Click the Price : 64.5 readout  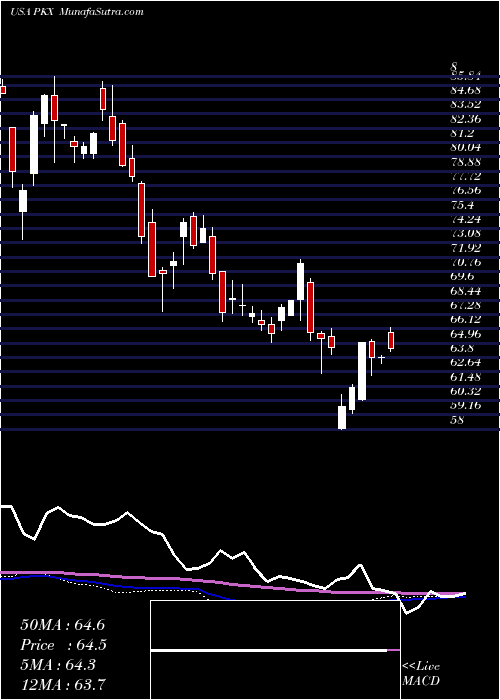(63, 645)
